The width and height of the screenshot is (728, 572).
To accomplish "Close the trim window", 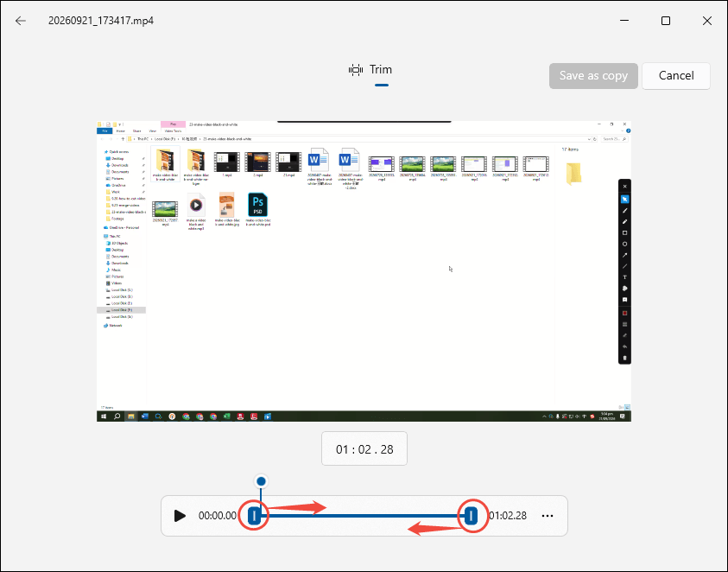I will (x=707, y=21).
